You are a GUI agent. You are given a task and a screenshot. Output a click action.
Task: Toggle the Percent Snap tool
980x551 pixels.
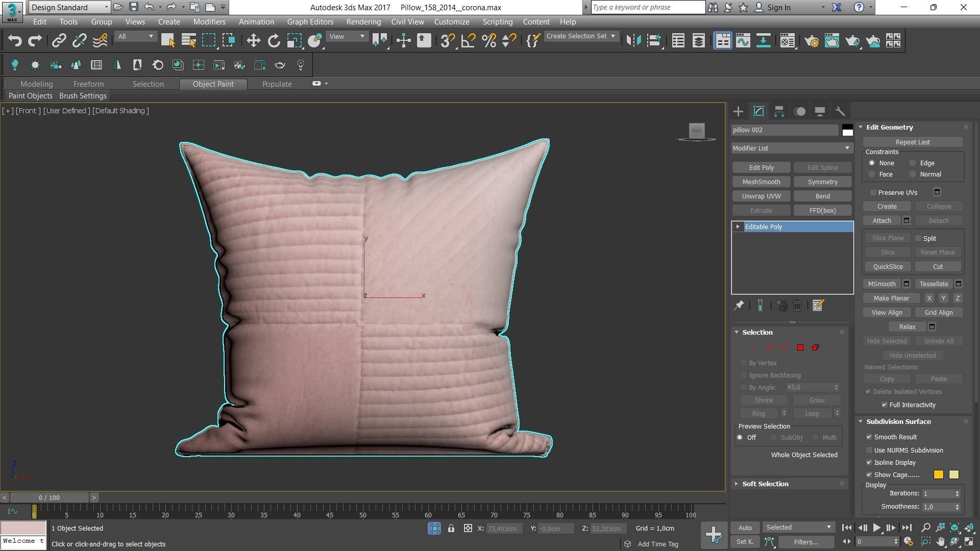pos(488,41)
